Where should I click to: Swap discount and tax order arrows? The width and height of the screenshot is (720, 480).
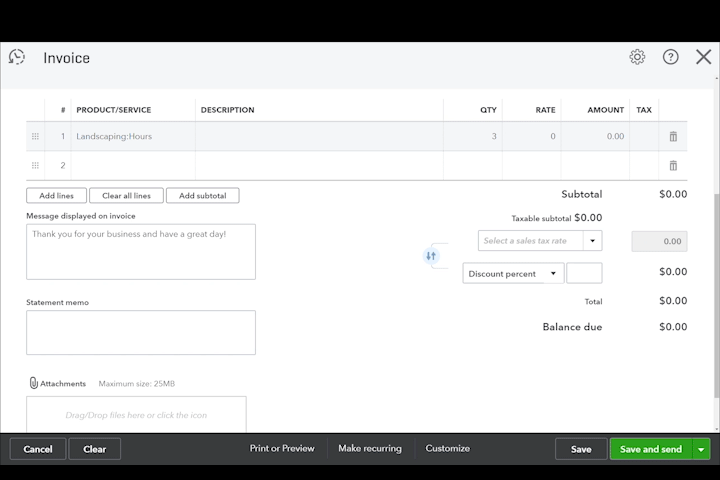[431, 256]
